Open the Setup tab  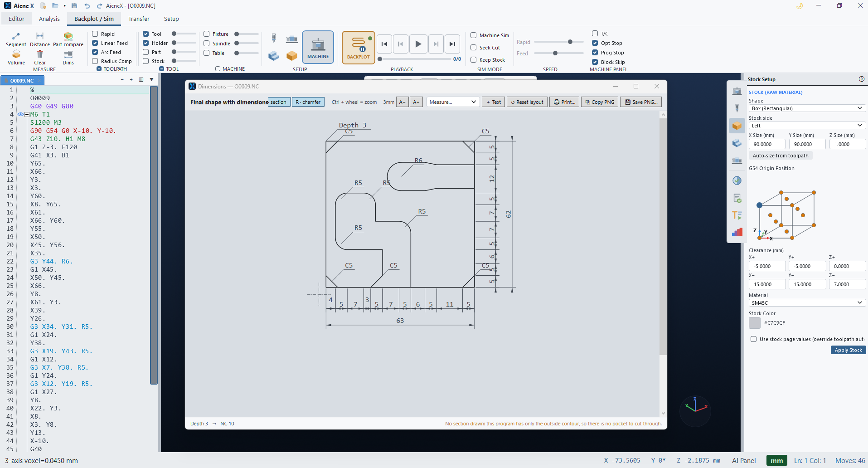pyautogui.click(x=171, y=19)
